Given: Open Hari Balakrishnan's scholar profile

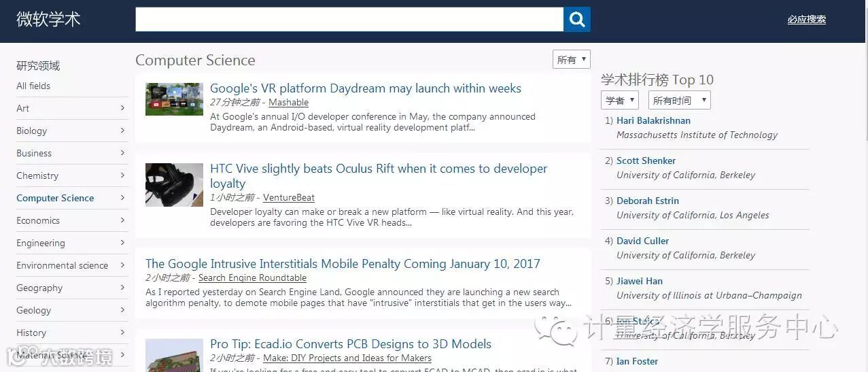Looking at the screenshot, I should [653, 121].
